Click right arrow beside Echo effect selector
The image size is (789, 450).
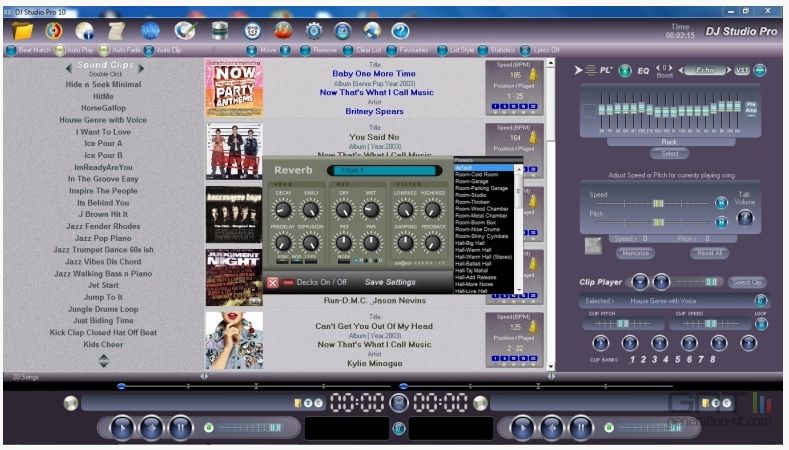pyautogui.click(x=728, y=70)
